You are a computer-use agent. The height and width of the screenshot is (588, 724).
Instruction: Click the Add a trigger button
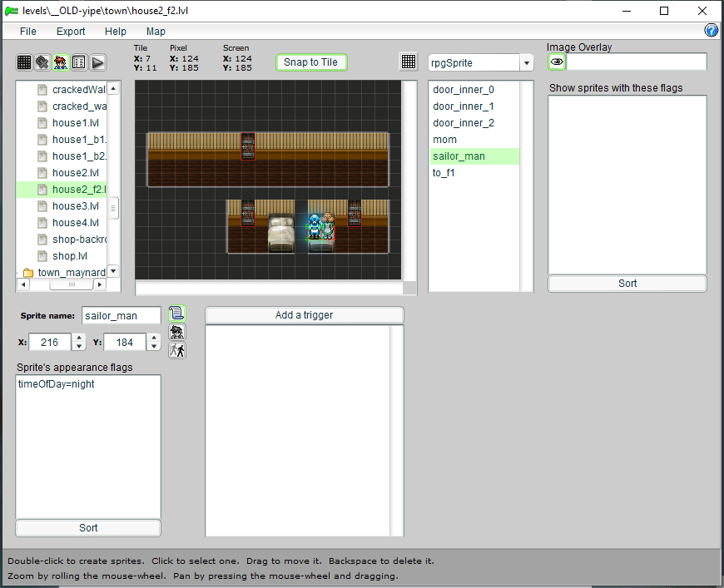[304, 315]
